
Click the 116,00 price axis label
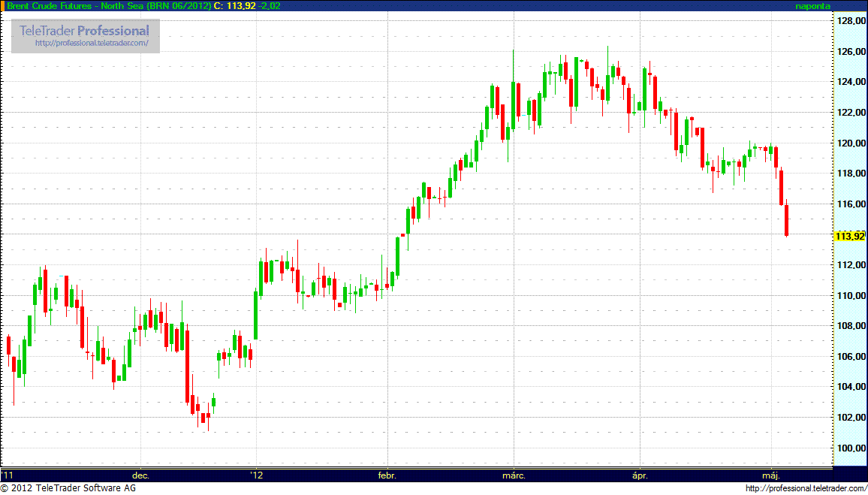tap(851, 204)
